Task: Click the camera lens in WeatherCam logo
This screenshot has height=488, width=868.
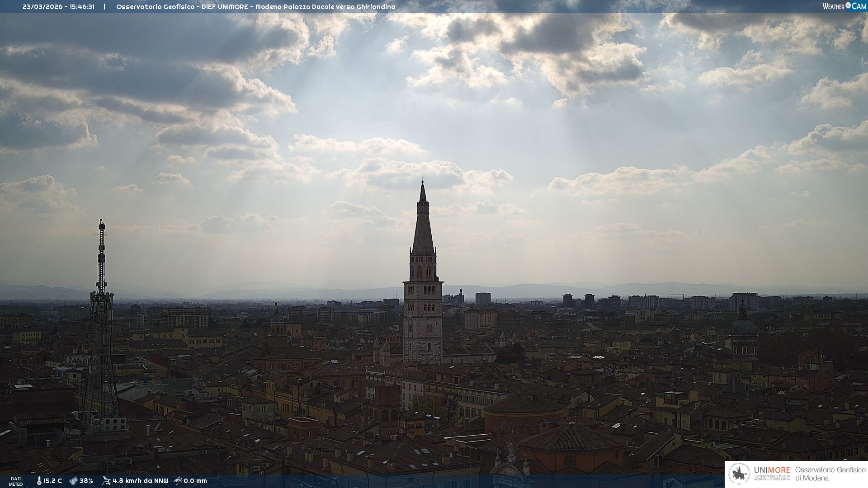Action: [848, 5]
